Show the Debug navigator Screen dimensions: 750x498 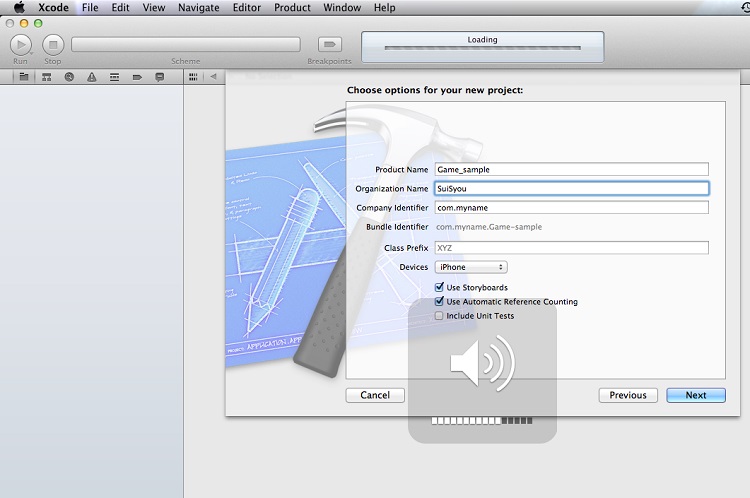point(114,77)
